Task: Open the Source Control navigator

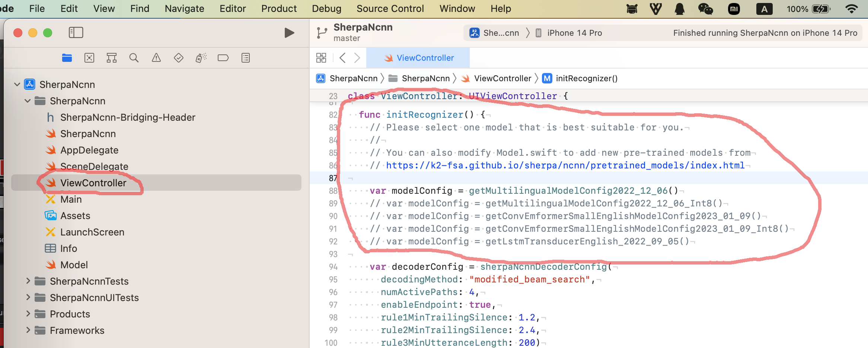Action: pyautogui.click(x=89, y=58)
